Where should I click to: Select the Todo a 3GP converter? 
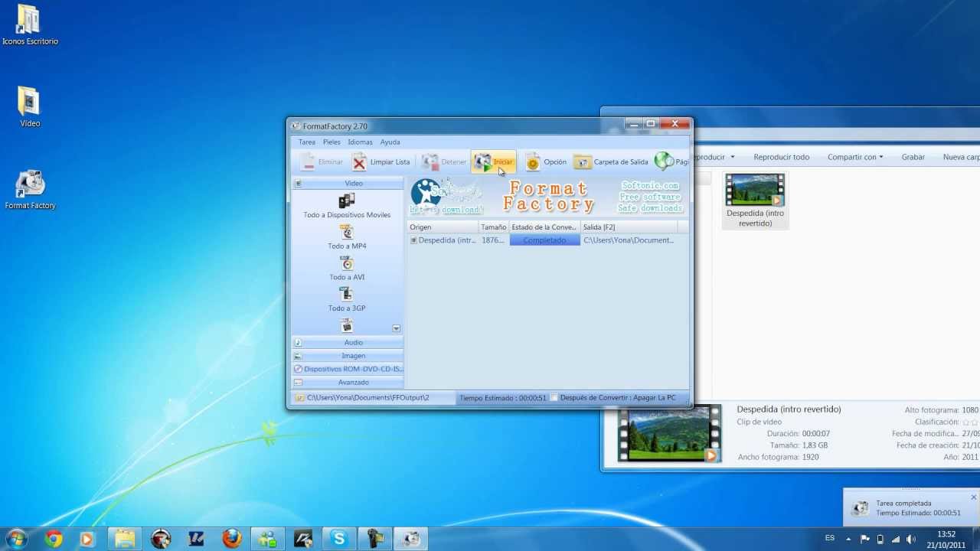(x=347, y=300)
